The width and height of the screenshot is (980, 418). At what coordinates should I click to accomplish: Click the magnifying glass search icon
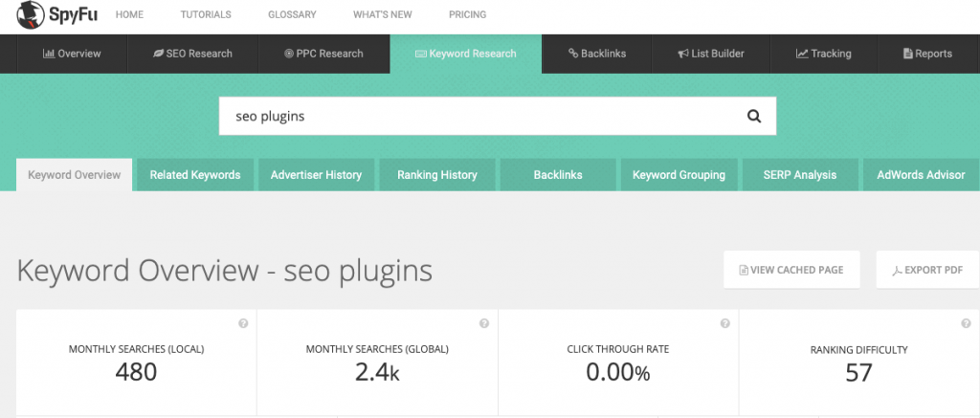click(753, 116)
